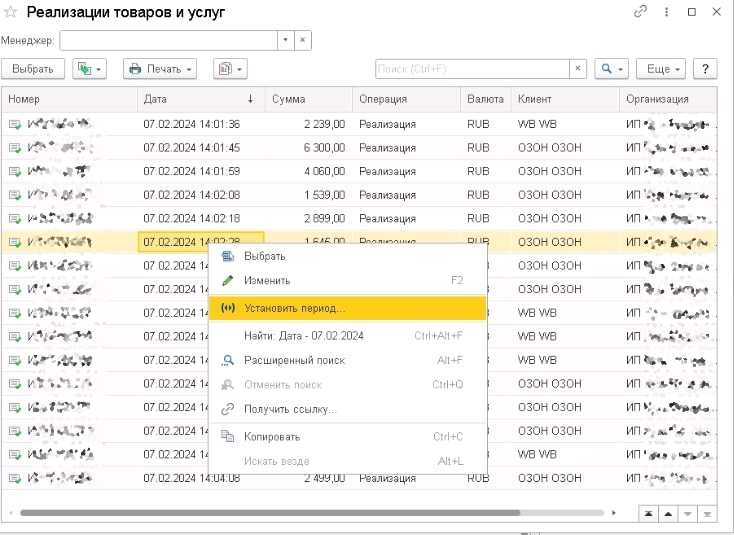Click the help question mark button
Viewport: 734px width, 535px height.
[x=706, y=69]
